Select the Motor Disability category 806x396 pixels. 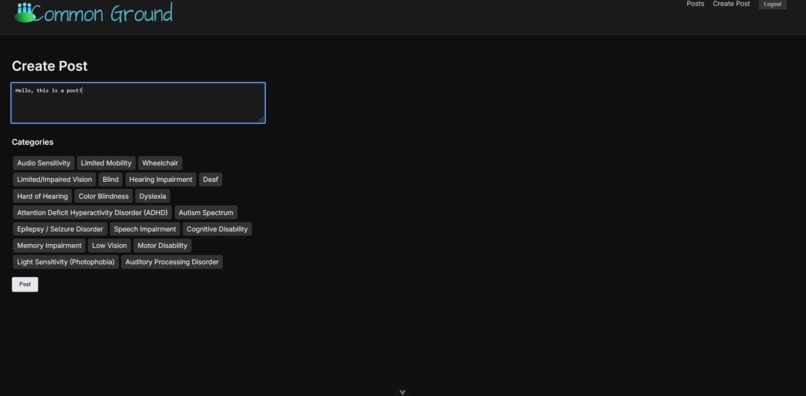click(x=162, y=245)
